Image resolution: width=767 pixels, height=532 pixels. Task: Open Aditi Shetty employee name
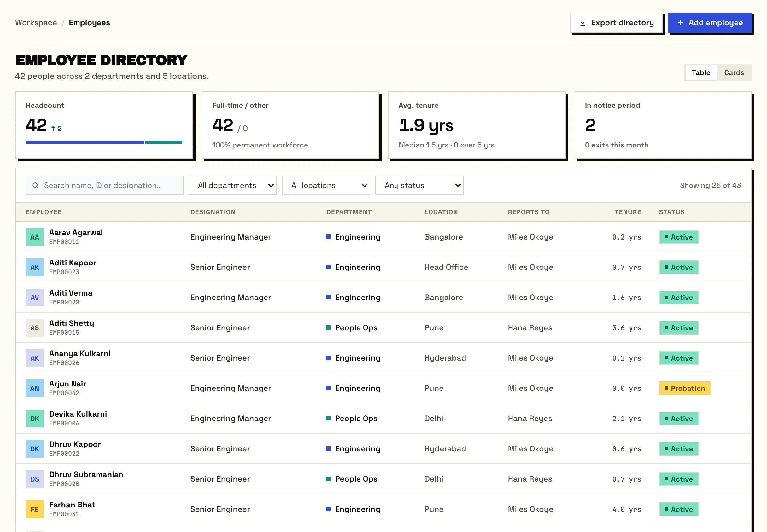pyautogui.click(x=72, y=324)
